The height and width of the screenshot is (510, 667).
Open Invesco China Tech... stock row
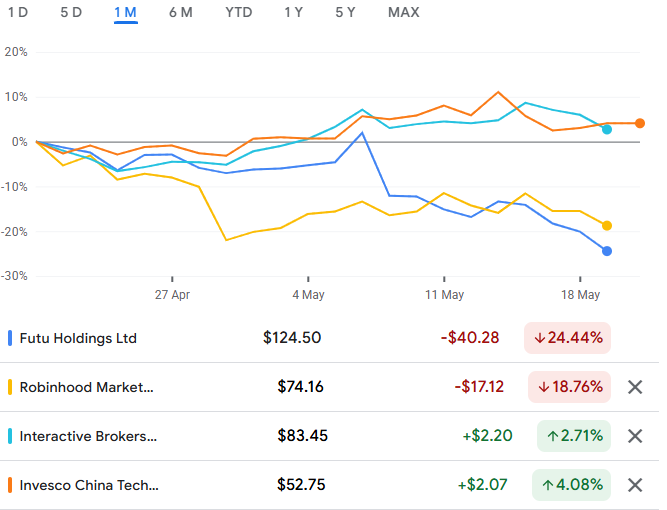point(330,485)
